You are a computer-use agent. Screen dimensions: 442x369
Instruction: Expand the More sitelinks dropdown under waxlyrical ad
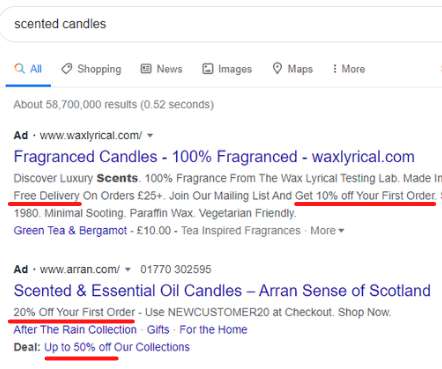click(x=327, y=230)
